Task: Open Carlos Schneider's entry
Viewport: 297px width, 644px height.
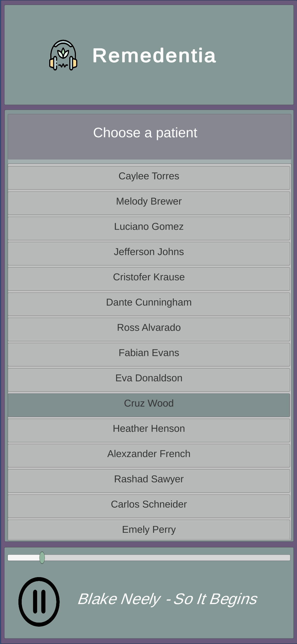Action: click(149, 506)
